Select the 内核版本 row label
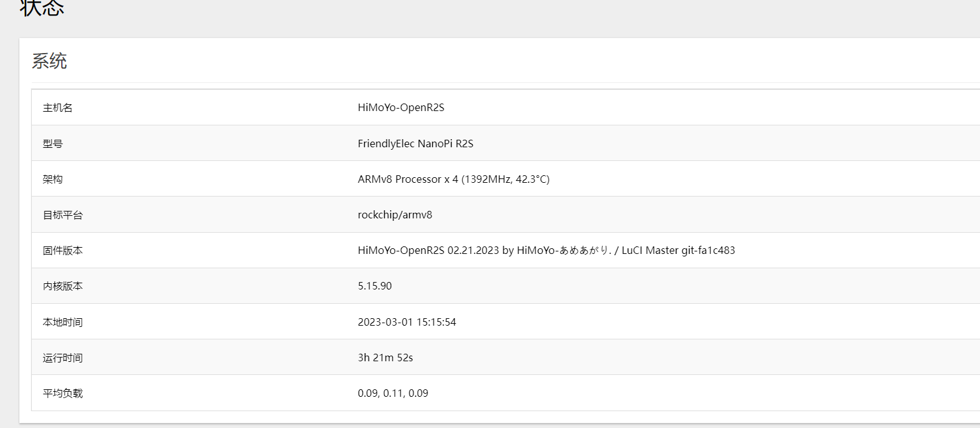The image size is (980, 428). 62,286
